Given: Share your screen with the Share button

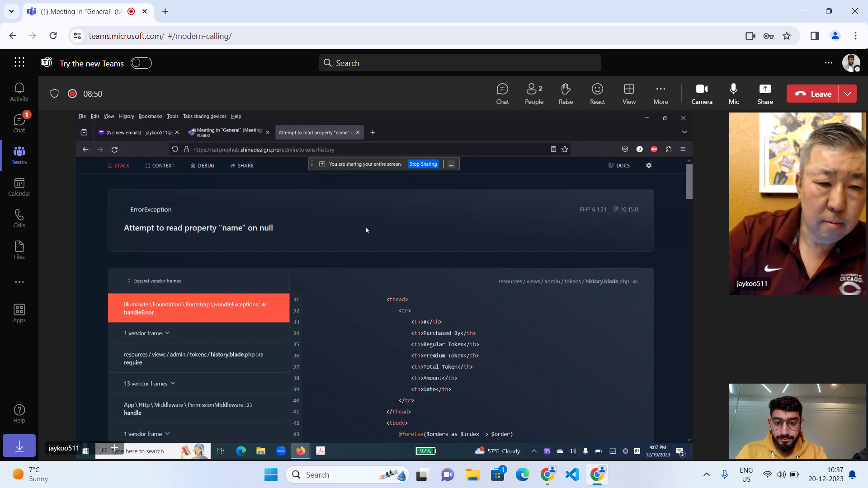Looking at the screenshot, I should 765,94.
